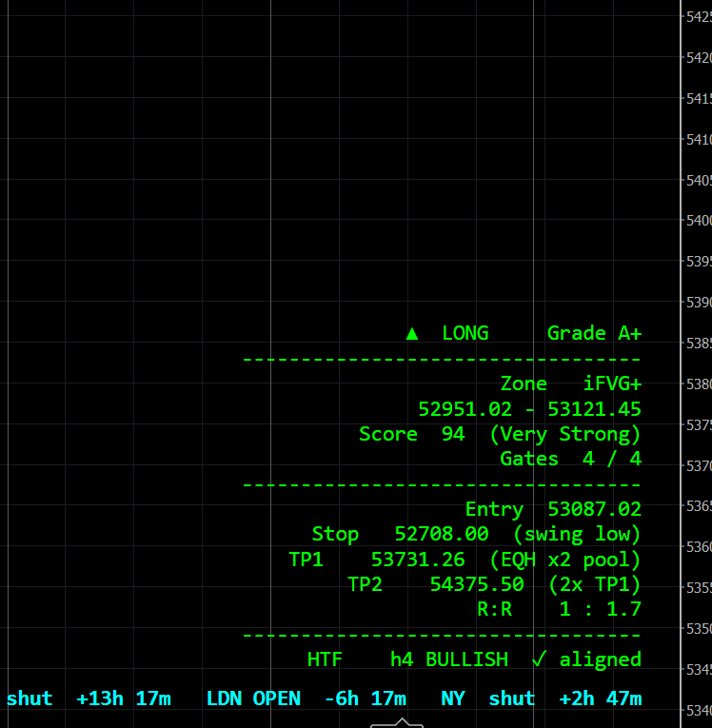Viewport: 712px width, 728px height.
Task: Expand the bottom panel chevron arrow
Action: click(x=402, y=723)
